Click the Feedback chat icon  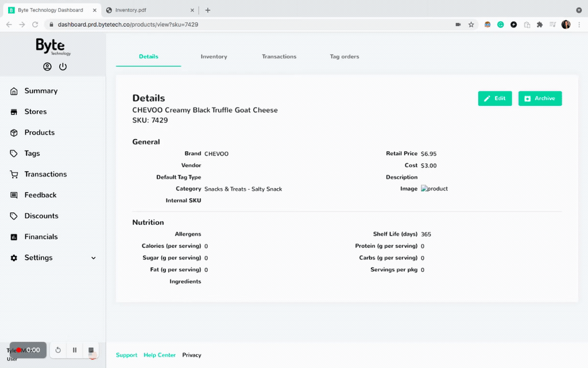pos(14,195)
